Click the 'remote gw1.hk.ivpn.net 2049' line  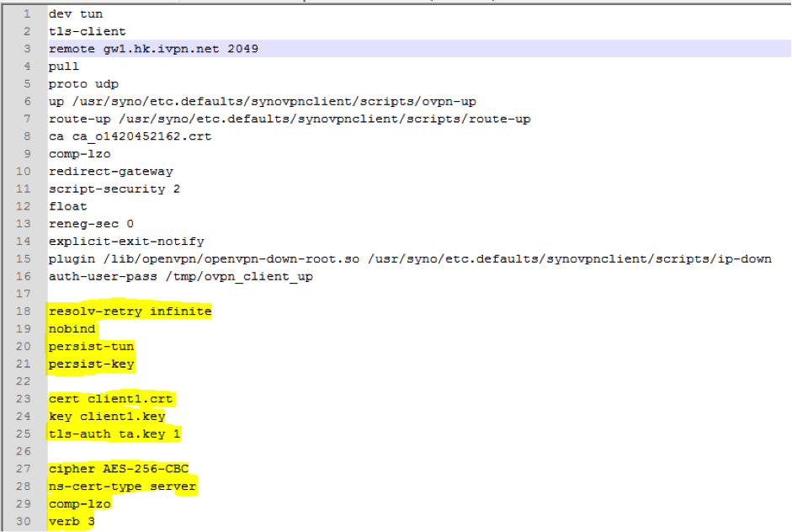[153, 49]
